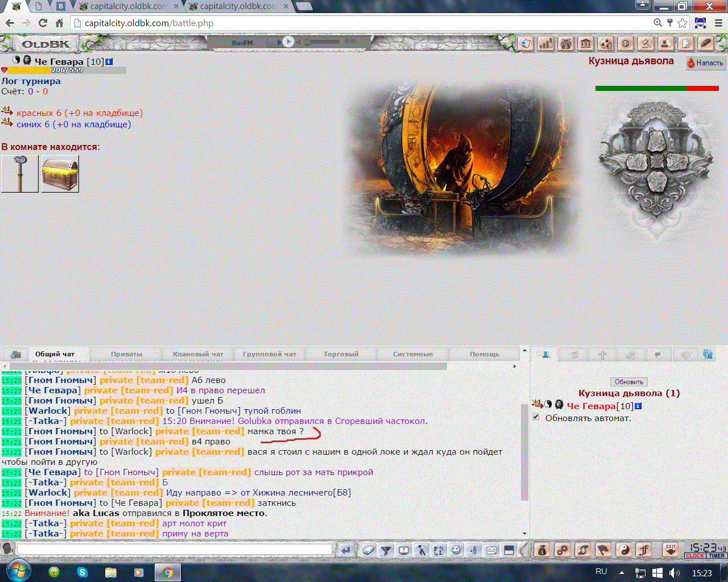This screenshot has width=728, height=582.
Task: Open the Skype icon in taskbar
Action: tap(82, 572)
